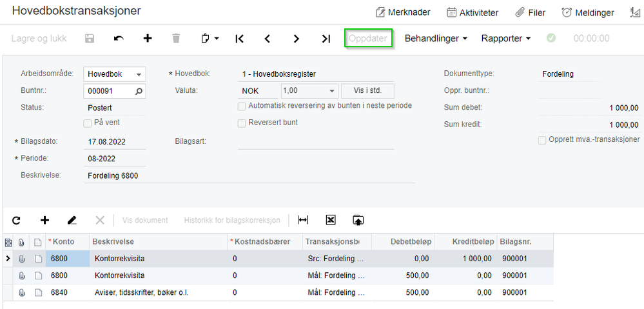Toggle Reversert bunt checkbox
The image size is (644, 309).
tap(242, 123)
